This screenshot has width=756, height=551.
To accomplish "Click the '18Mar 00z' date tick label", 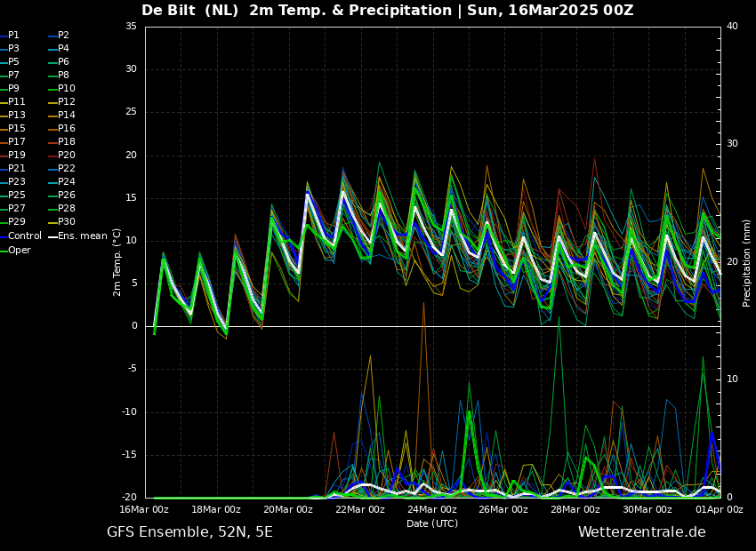I will 216,509.
